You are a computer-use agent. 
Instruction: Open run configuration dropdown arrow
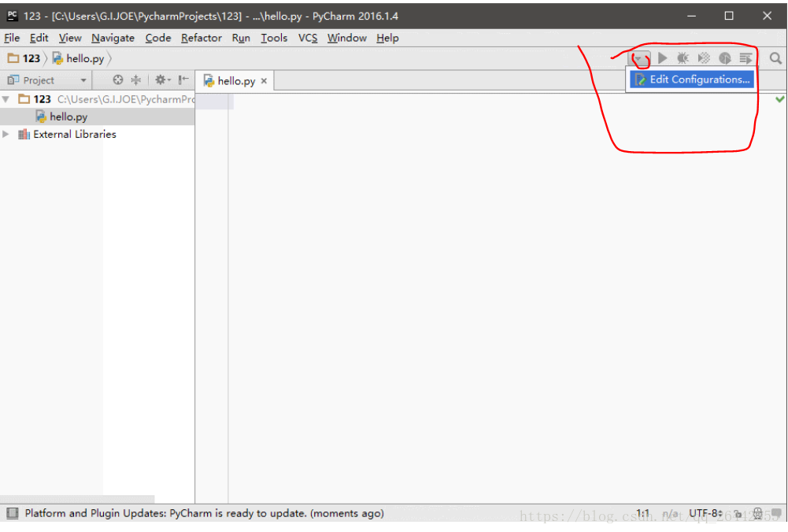(638, 58)
